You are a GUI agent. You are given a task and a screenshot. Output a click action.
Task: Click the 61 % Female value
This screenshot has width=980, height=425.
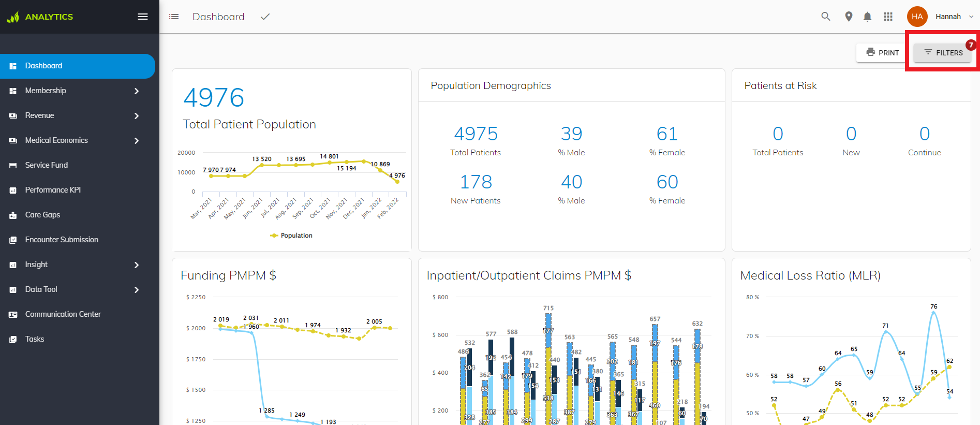667,134
